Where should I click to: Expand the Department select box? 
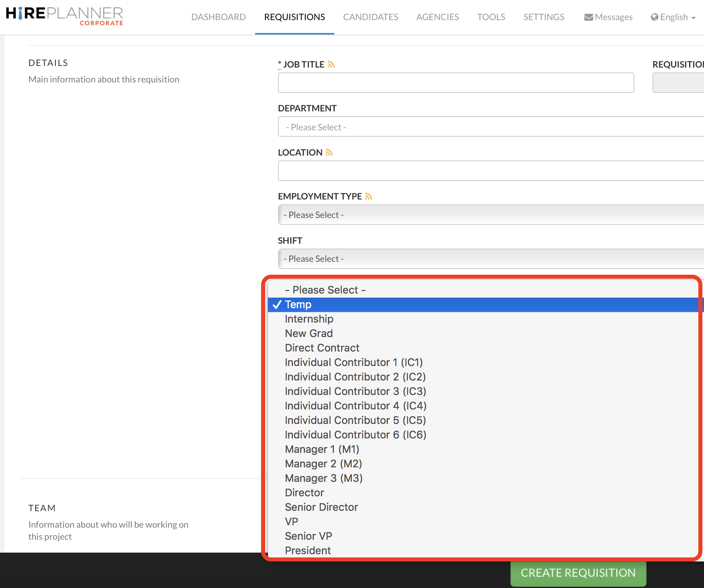[x=491, y=127]
